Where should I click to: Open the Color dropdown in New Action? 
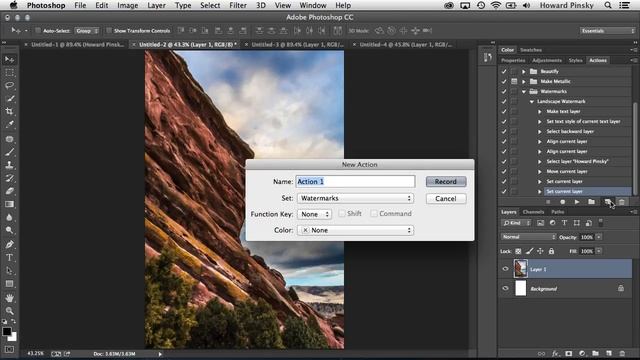coord(355,230)
